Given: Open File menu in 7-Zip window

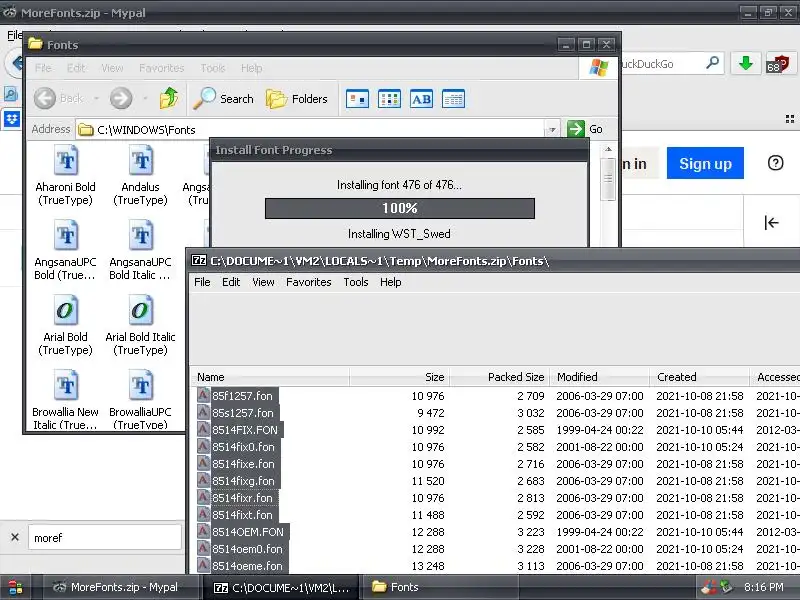Looking at the screenshot, I should [202, 282].
